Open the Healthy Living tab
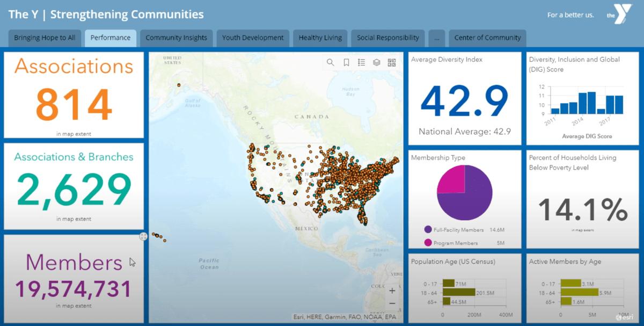Image resolution: width=644 pixels, height=326 pixels. pos(320,38)
